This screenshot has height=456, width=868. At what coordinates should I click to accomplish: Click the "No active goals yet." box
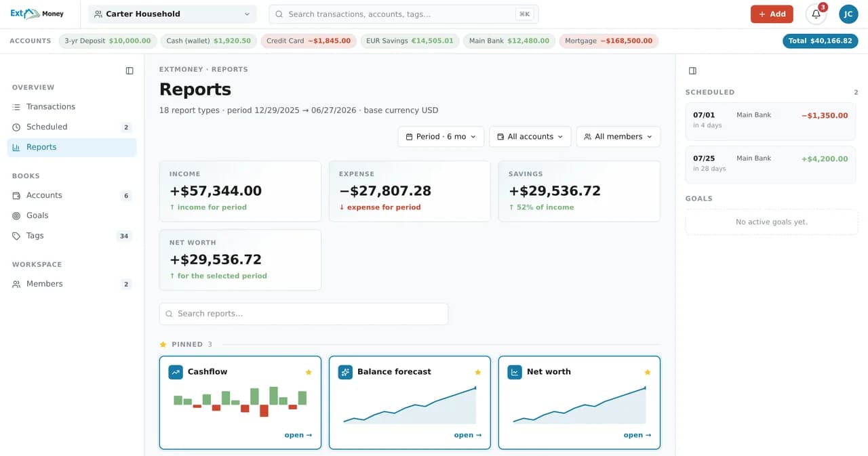coord(772,222)
